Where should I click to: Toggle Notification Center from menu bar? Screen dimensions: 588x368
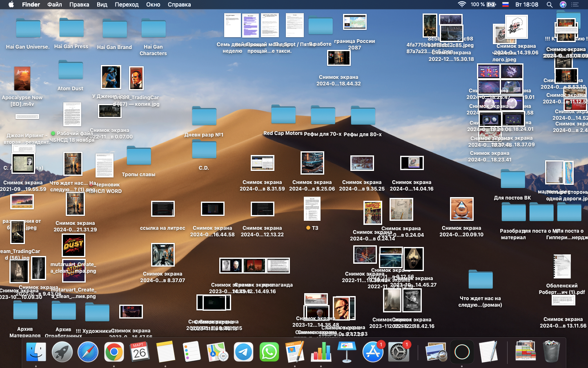click(x=575, y=4)
